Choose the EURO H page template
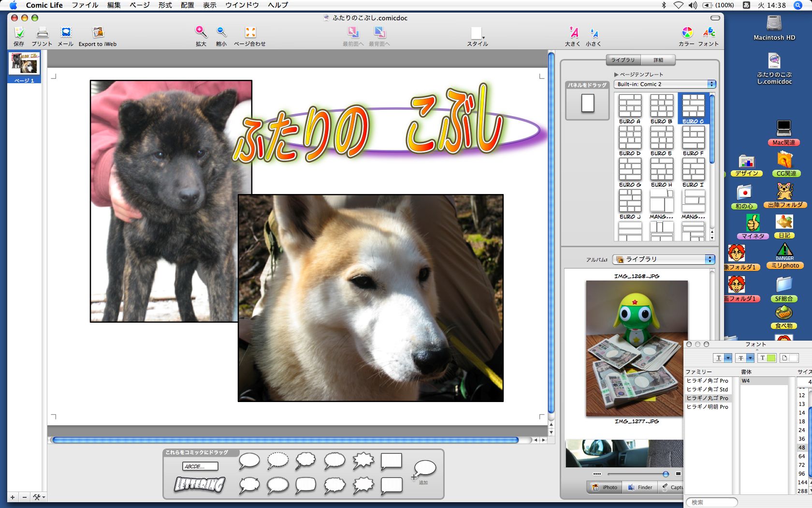Viewport: 812px width, 508px height. (x=662, y=172)
